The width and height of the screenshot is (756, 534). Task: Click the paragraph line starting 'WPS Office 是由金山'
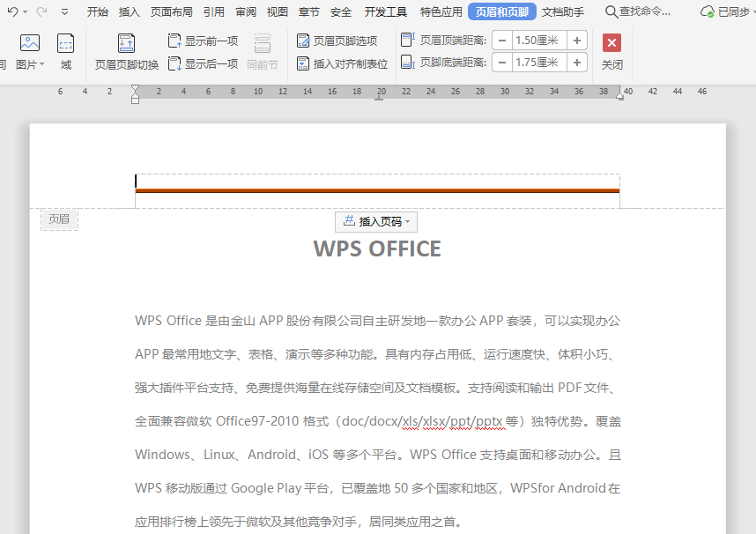377,321
